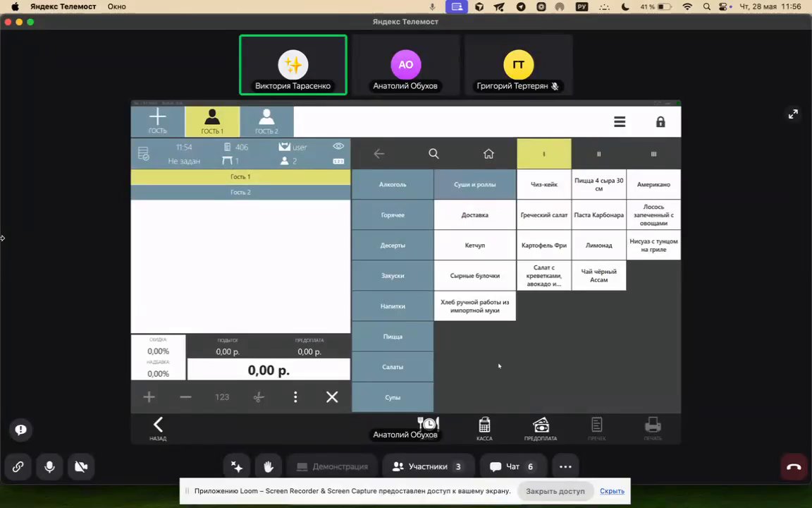812x508 pixels.
Task: Toggle order visibility eye icon
Action: pos(338,146)
